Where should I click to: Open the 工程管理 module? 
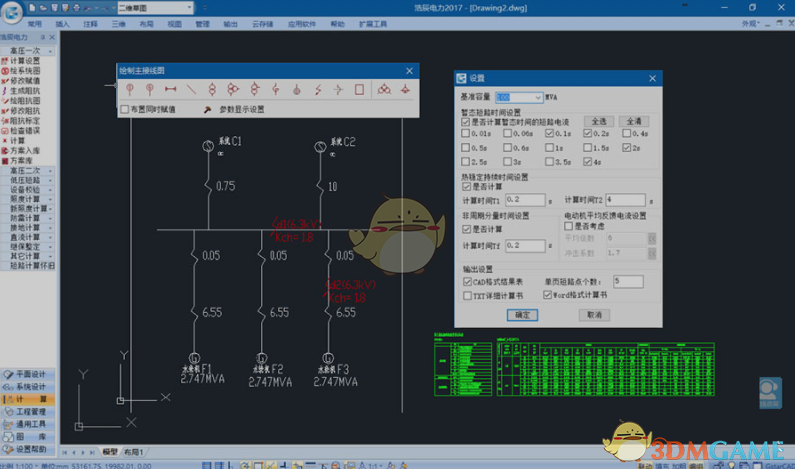click(x=28, y=412)
